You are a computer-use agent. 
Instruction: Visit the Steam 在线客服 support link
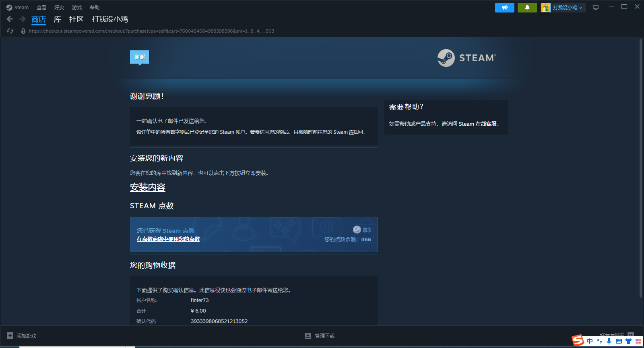pos(478,124)
